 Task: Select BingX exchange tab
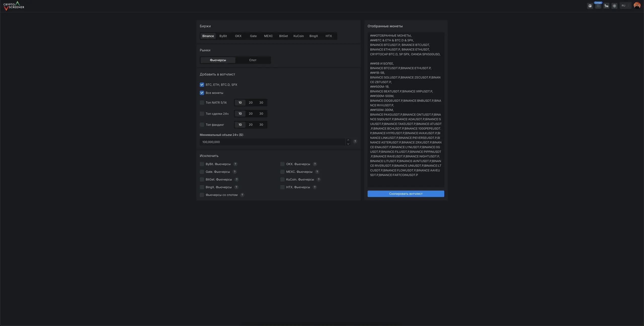[x=314, y=36]
